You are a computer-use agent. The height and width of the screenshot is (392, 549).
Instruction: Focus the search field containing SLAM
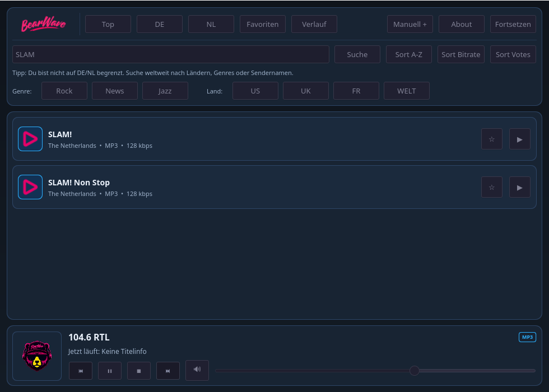tap(170, 54)
